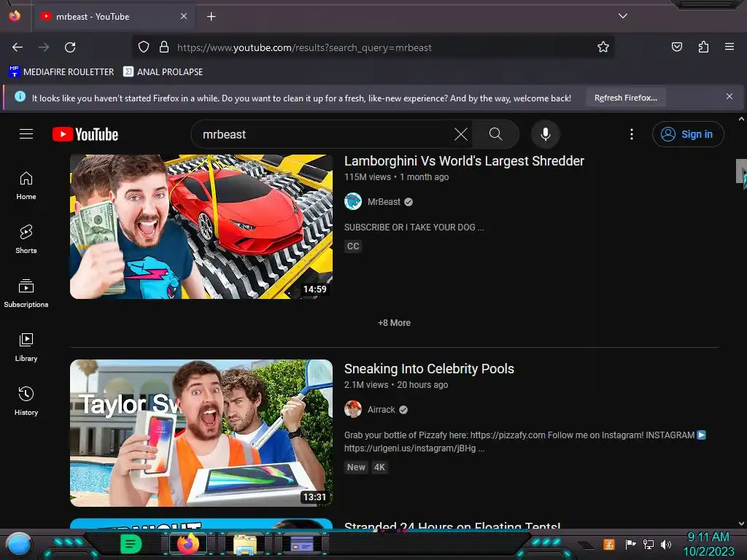Open a new tab with plus button
Viewport: 747px width, 560px height.
point(211,17)
